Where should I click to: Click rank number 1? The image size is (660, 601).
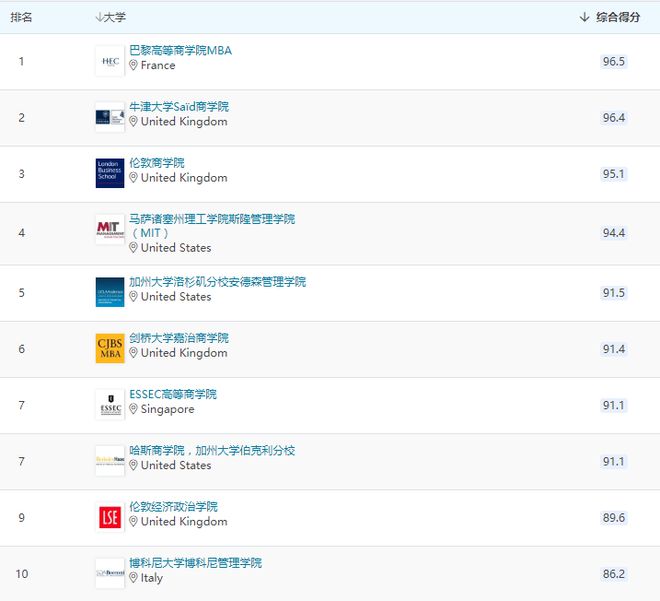point(21,61)
